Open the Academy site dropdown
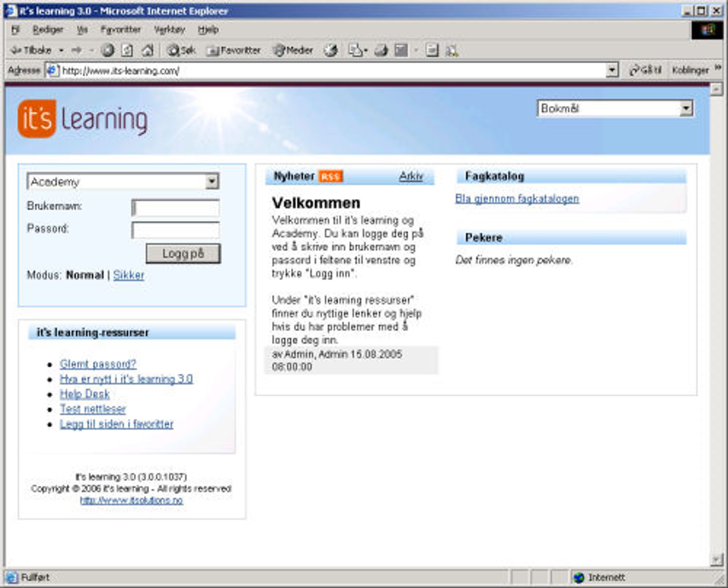Screen dimensions: 728x588 click(x=212, y=181)
